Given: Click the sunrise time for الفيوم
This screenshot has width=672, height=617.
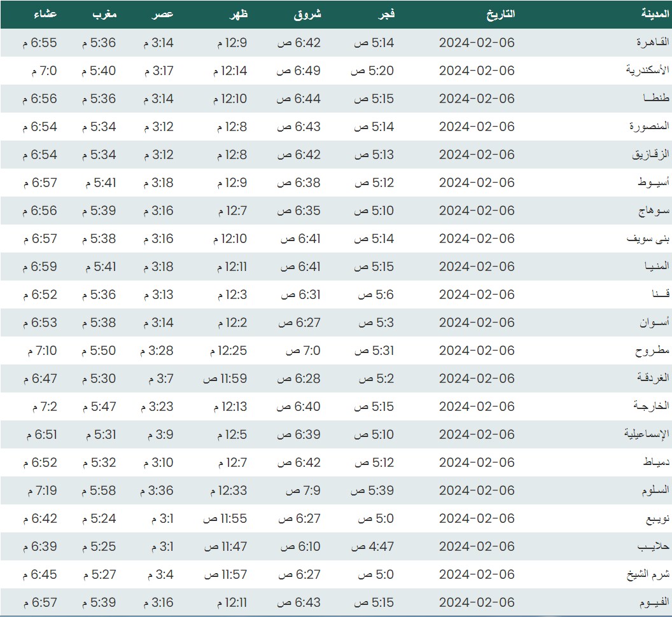Looking at the screenshot, I should click(298, 602).
